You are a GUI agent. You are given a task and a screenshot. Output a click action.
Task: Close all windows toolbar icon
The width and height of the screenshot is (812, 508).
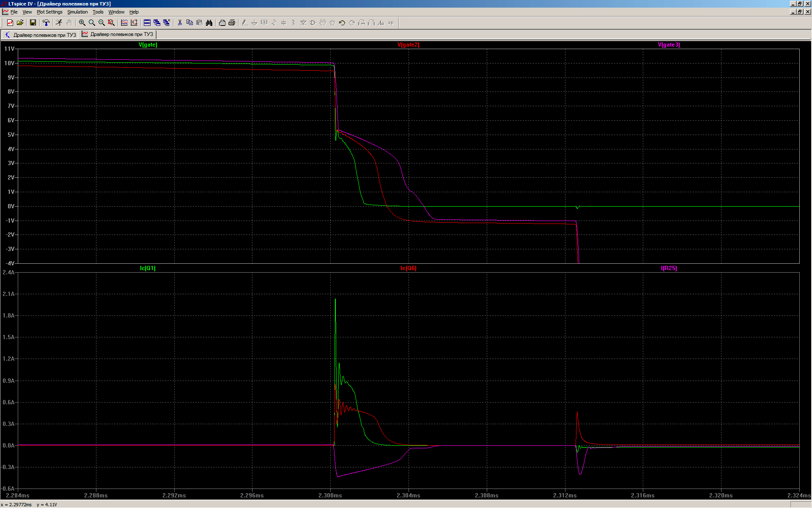[167, 23]
